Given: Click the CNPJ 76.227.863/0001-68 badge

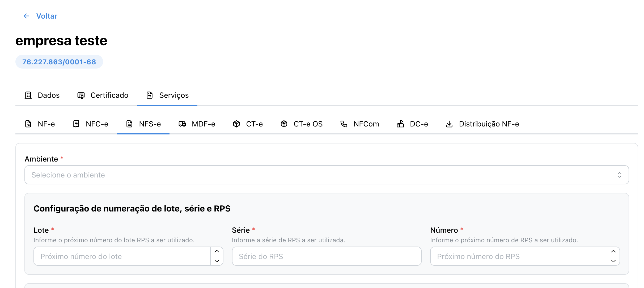Looking at the screenshot, I should pos(59,62).
